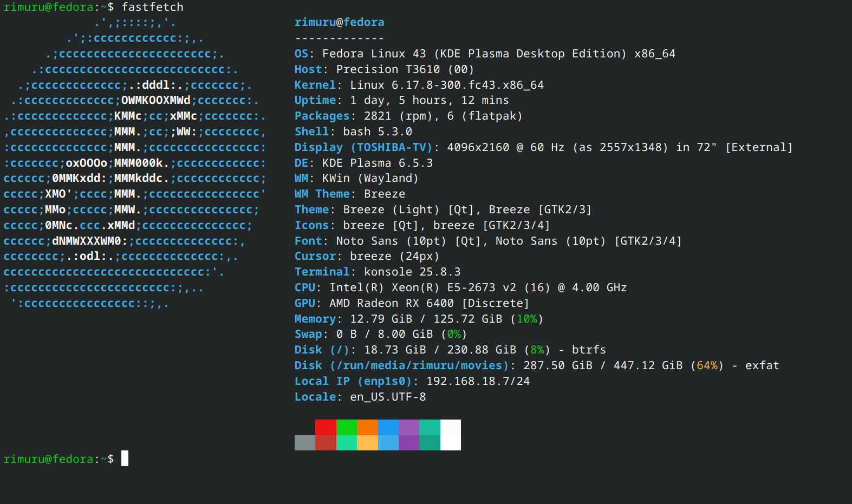Click the 'Display (TOSHIBA-TV)' label
This screenshot has width=852, height=504.
(x=363, y=147)
